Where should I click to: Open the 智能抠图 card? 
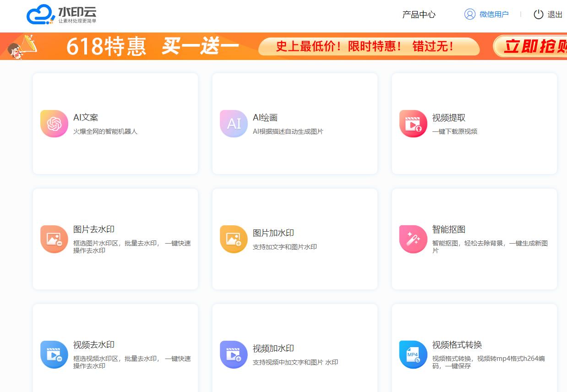click(474, 239)
